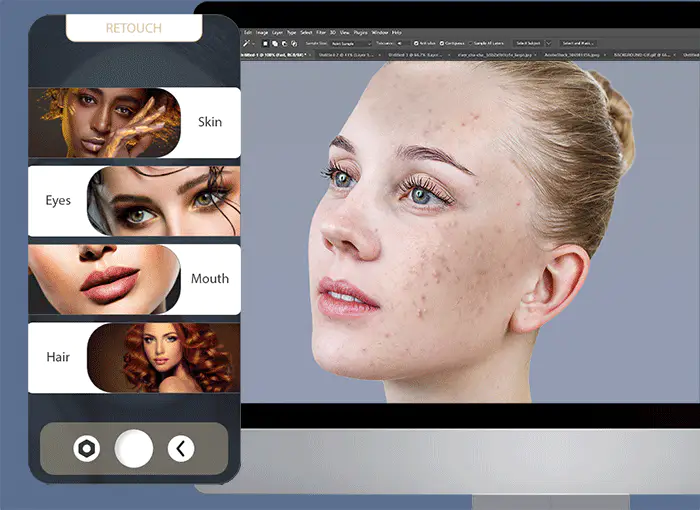
Task: Close the Untitled-3 document tab
Action: click(x=449, y=55)
